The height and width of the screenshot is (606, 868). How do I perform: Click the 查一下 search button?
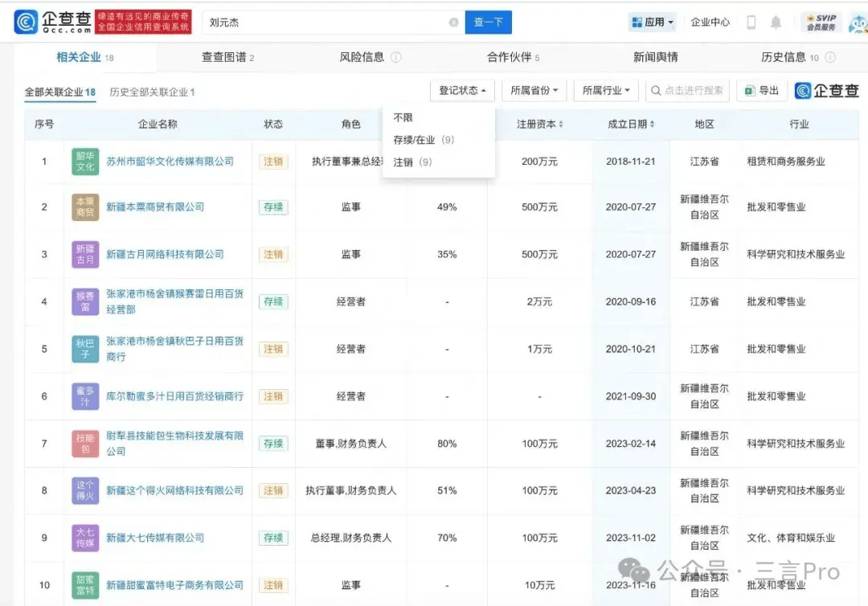pyautogui.click(x=488, y=23)
